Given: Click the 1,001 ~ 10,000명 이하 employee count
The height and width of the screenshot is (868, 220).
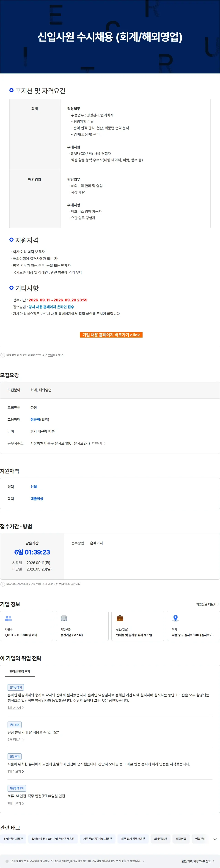Looking at the screenshot, I should pyautogui.click(x=21, y=635).
